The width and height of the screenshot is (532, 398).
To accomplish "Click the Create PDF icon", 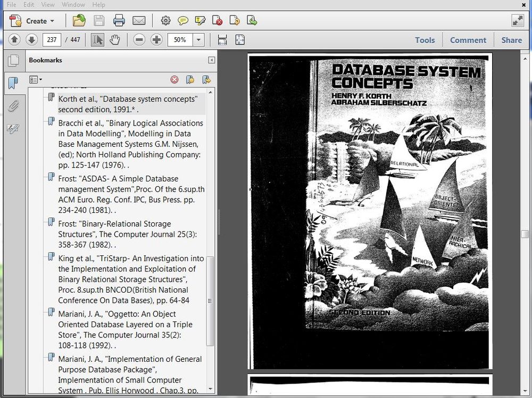I will [x=15, y=21].
